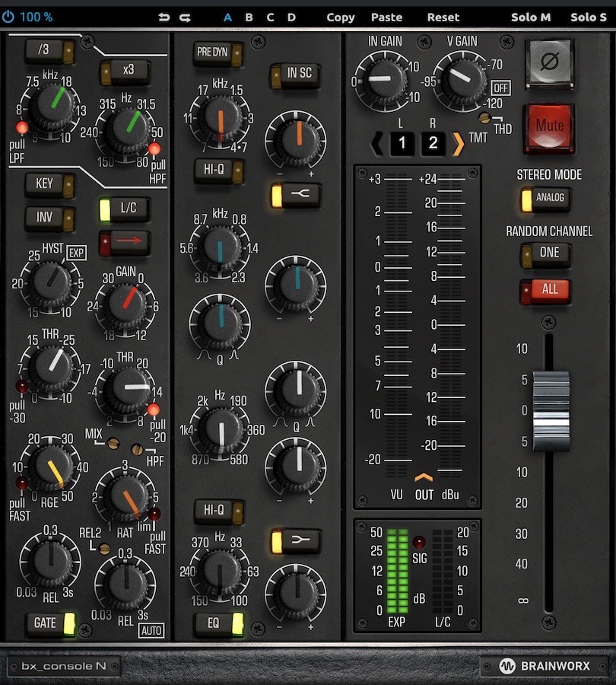Image resolution: width=616 pixels, height=685 pixels.
Task: Click the Copy button
Action: [341, 17]
